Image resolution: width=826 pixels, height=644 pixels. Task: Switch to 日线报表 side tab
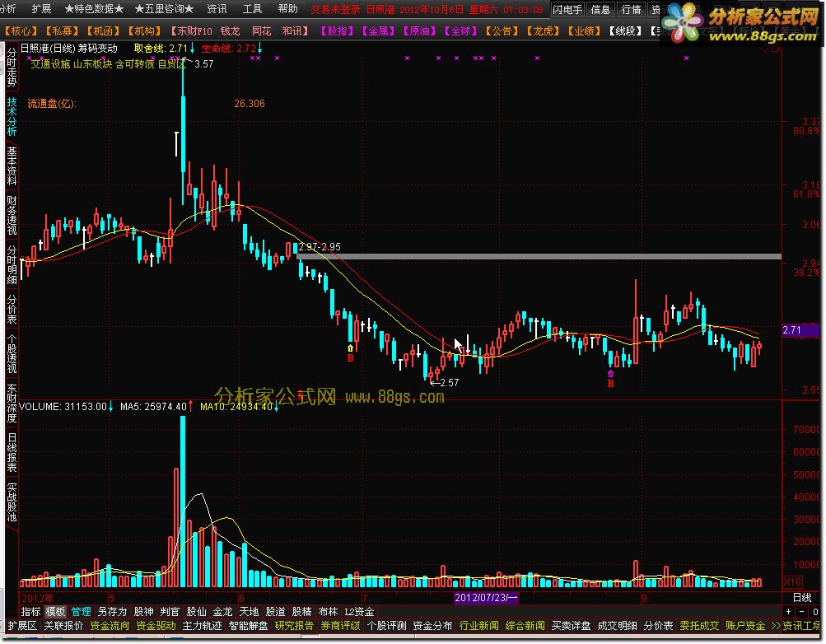point(12,452)
